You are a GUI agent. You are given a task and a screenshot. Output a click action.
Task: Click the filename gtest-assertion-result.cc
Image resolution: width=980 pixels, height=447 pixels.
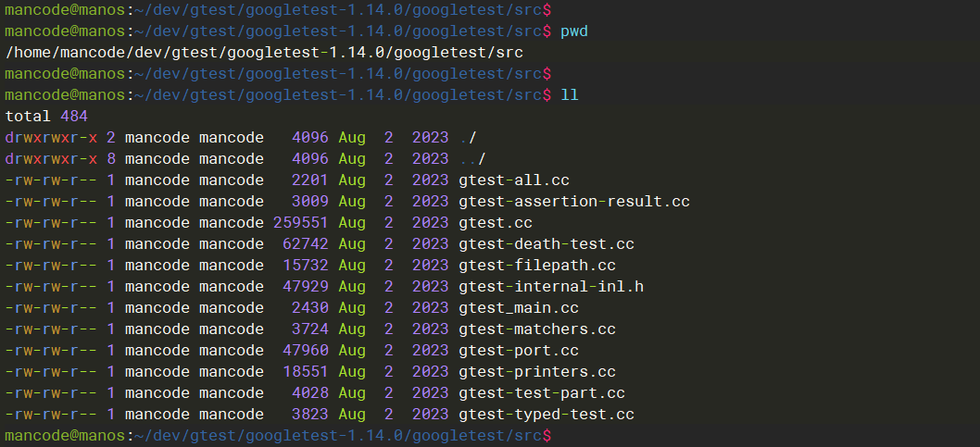(573, 202)
